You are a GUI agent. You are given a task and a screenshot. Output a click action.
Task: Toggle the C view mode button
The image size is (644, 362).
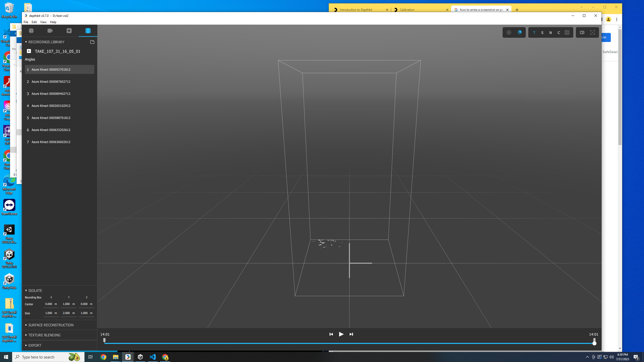pos(559,33)
